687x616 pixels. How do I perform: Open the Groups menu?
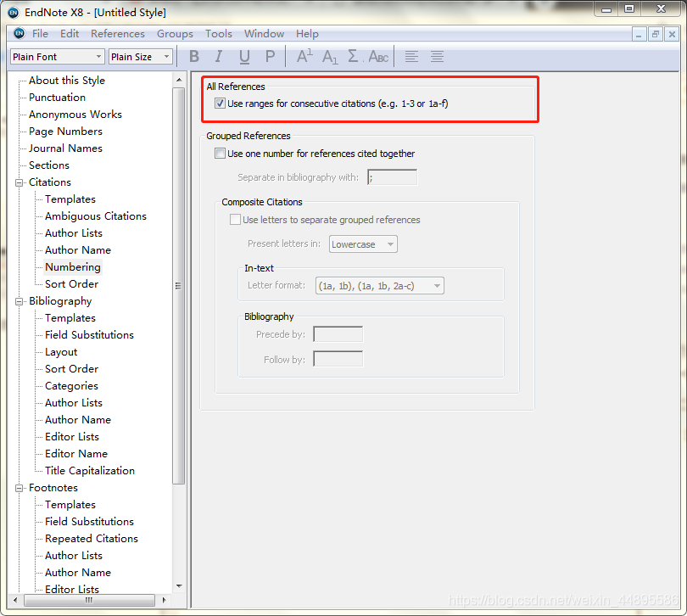(175, 34)
